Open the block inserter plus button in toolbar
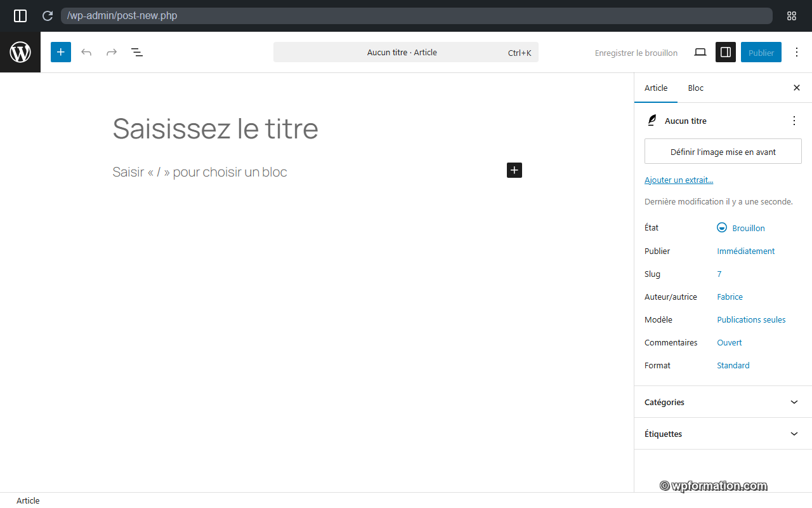The height and width of the screenshot is (508, 812). coord(61,52)
